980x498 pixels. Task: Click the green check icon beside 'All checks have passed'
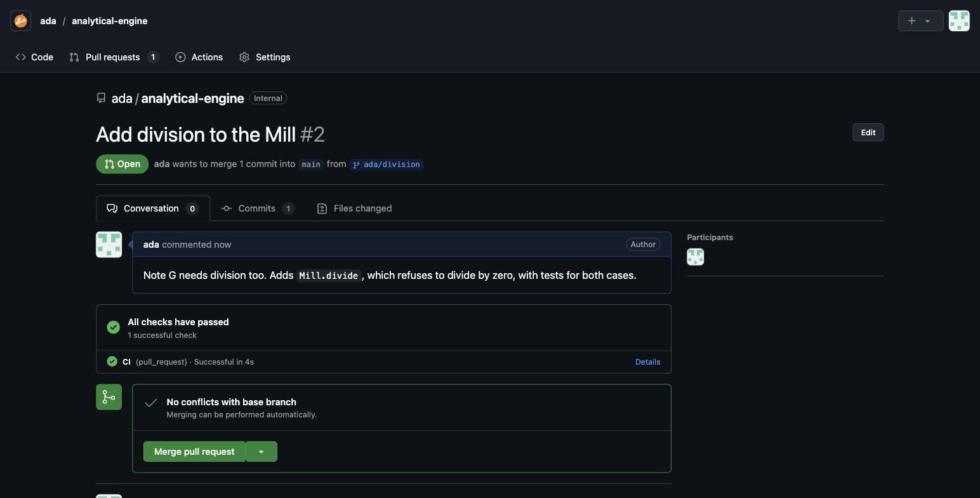(114, 327)
